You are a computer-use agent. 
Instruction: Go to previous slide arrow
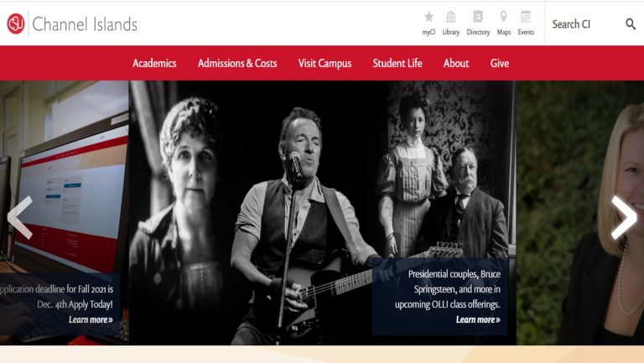pos(20,217)
